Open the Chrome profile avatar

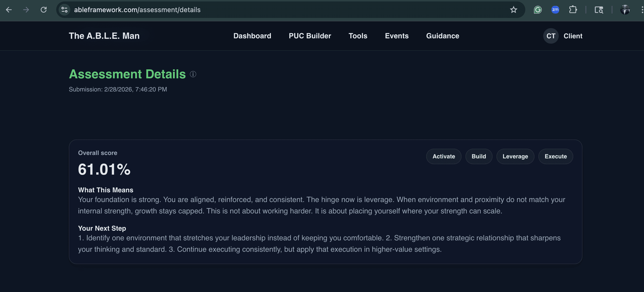(x=625, y=10)
